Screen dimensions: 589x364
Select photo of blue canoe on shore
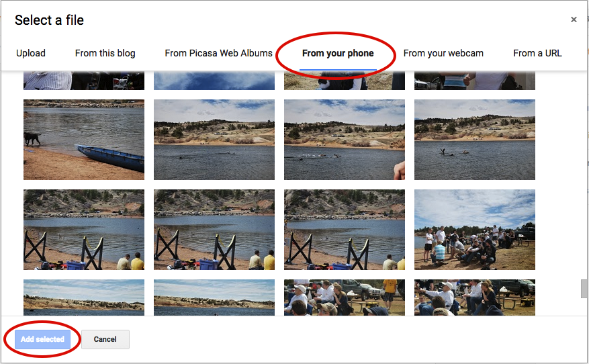coord(84,140)
